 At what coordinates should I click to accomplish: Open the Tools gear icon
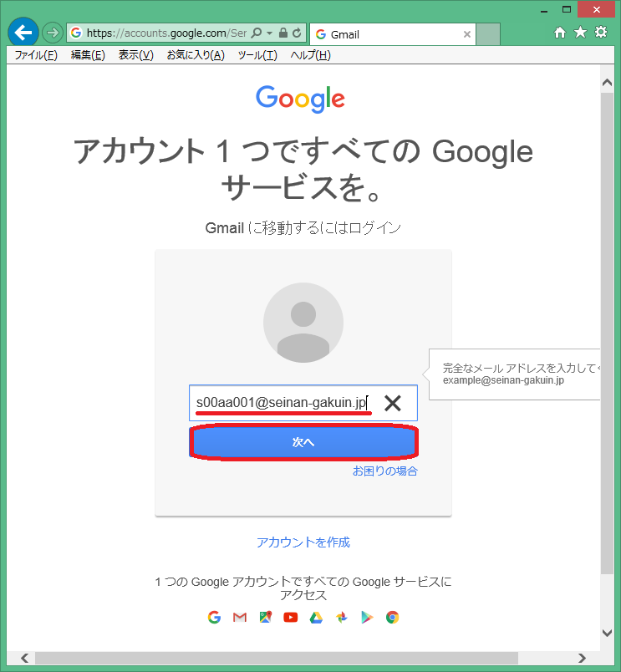coord(601,32)
